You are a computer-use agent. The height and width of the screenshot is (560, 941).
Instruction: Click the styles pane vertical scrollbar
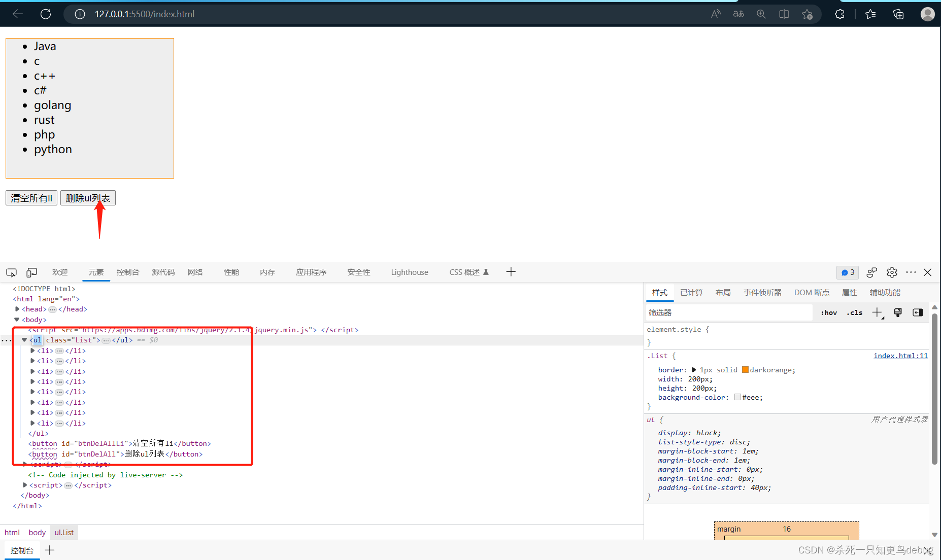(934, 388)
